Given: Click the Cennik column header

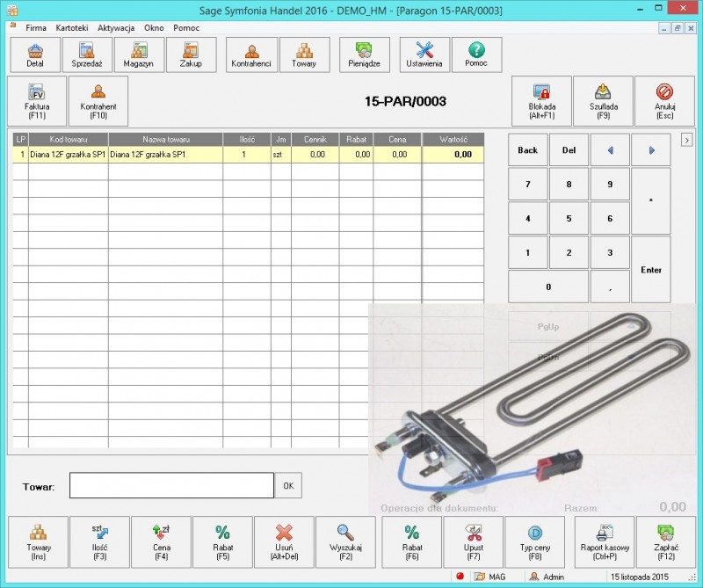Looking at the screenshot, I should coord(315,140).
